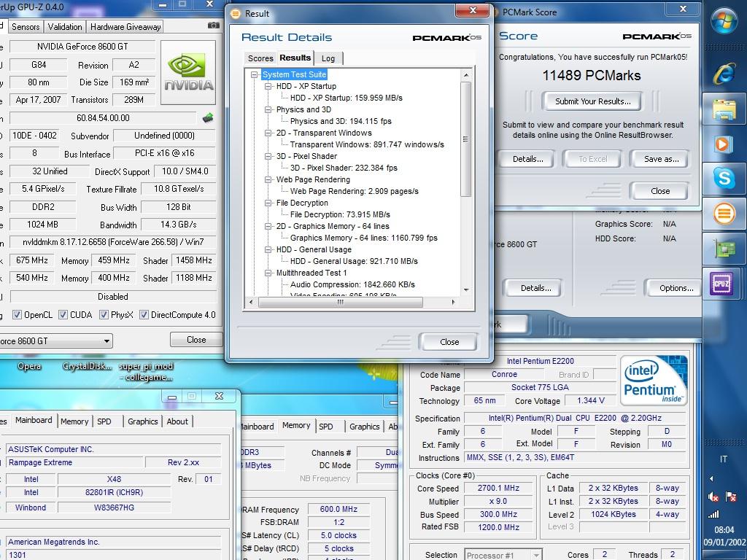The width and height of the screenshot is (747, 560).
Task: Open the Hardware Giveaway tab in GPU-Z
Action: [x=125, y=27]
